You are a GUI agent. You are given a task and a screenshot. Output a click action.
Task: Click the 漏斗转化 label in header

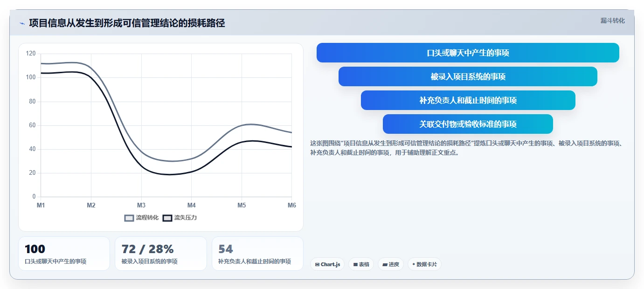612,21
